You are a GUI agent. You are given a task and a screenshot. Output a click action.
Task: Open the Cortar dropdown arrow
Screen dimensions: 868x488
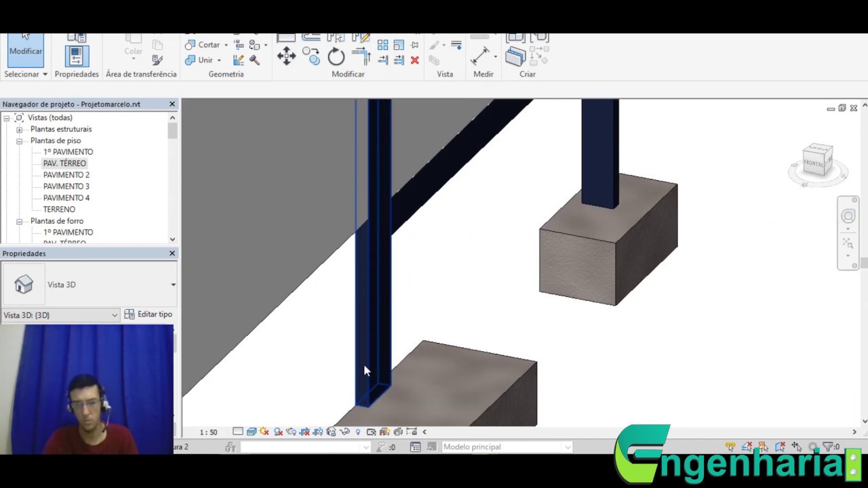pos(226,45)
